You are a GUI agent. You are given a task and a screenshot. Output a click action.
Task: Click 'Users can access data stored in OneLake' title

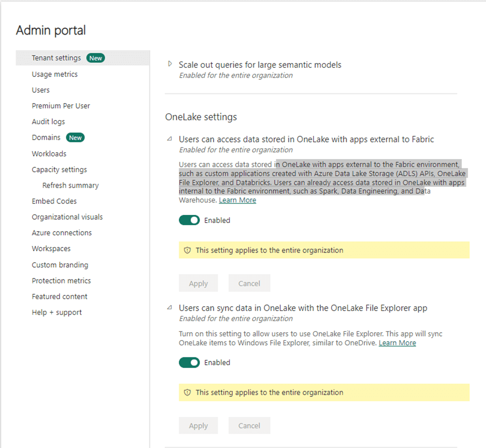click(x=306, y=139)
